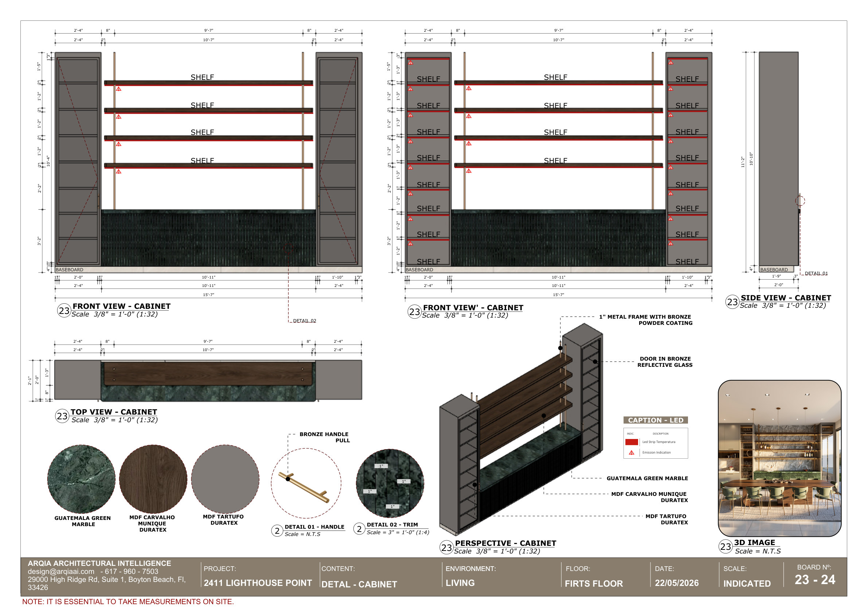Click the number 2 tag beside DETAIL 02 - TRIM
Screen dimensions: 868x614
359,529
